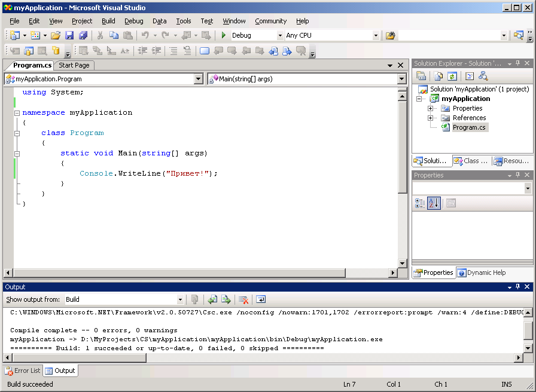Save Program.cs with the floppy icon
The image size is (536, 392).
pyautogui.click(x=69, y=35)
